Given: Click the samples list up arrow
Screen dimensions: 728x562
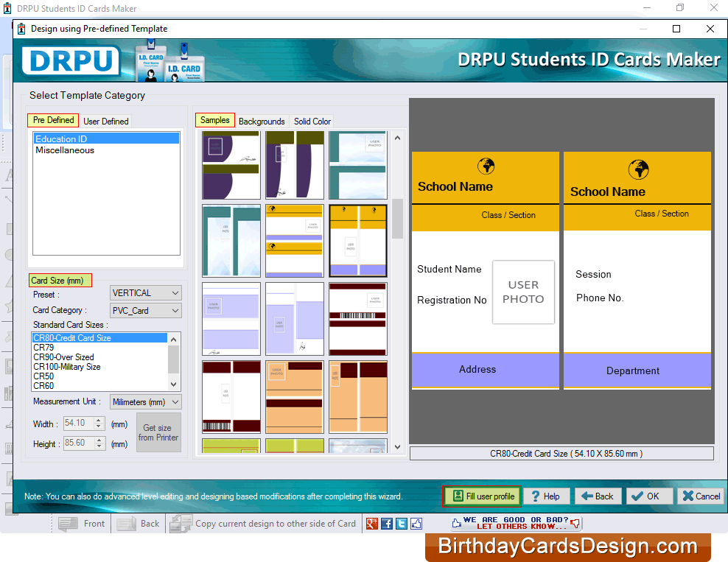Looking at the screenshot, I should coord(397,138).
